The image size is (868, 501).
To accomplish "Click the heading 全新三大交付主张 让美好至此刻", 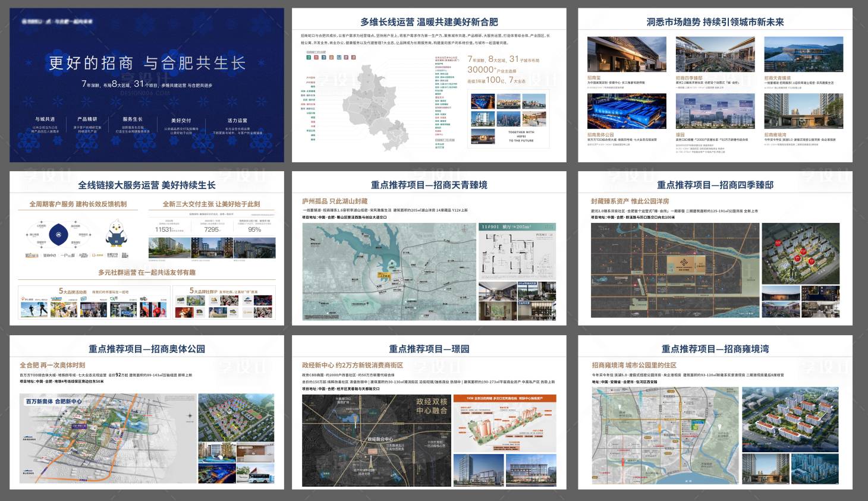I will coord(212,204).
